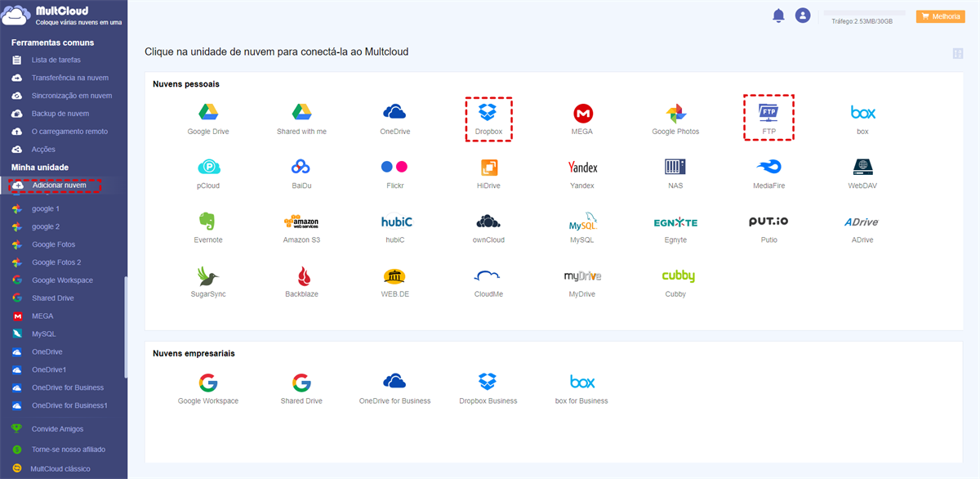Add Google Photos cloud
This screenshot has height=479, width=980.
675,119
